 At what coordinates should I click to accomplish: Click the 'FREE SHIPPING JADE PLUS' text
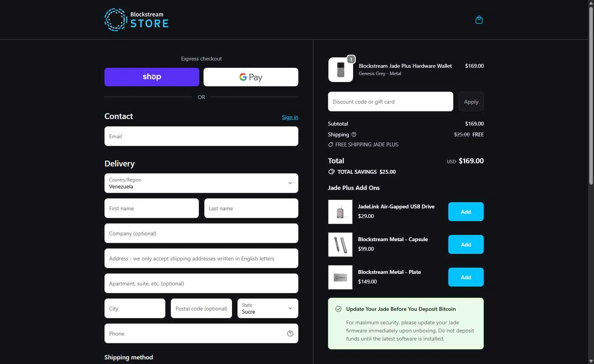(x=367, y=144)
